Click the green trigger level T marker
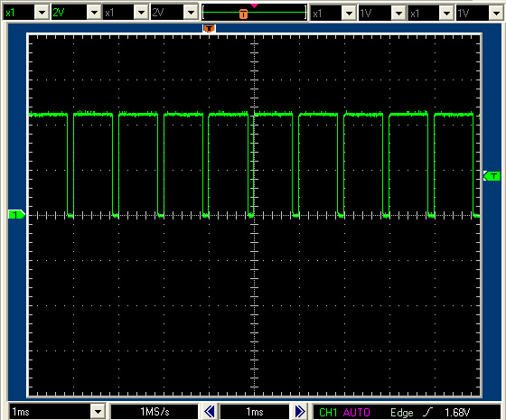The width and height of the screenshot is (506, 420). tap(492, 176)
